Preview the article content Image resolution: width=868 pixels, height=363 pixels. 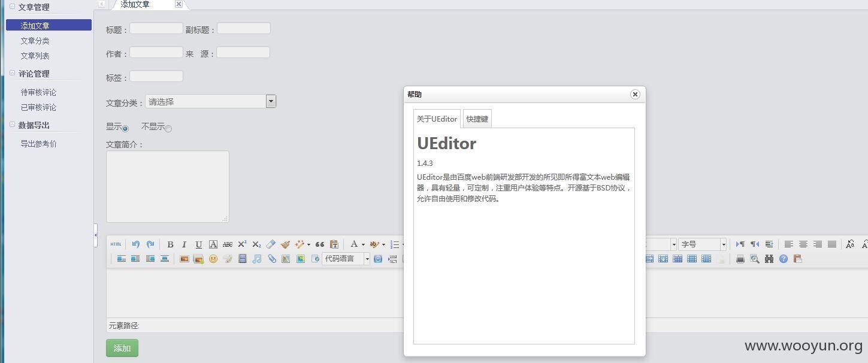tap(754, 259)
